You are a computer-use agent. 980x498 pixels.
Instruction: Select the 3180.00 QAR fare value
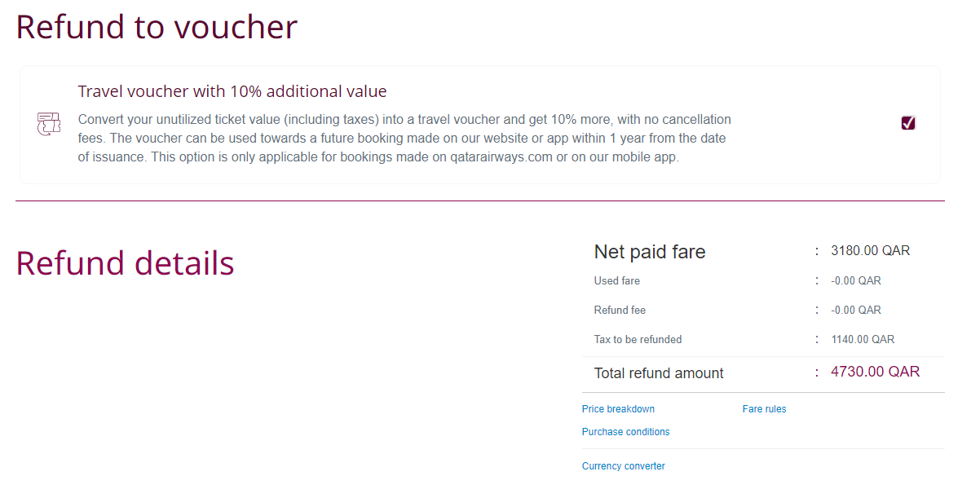click(870, 251)
